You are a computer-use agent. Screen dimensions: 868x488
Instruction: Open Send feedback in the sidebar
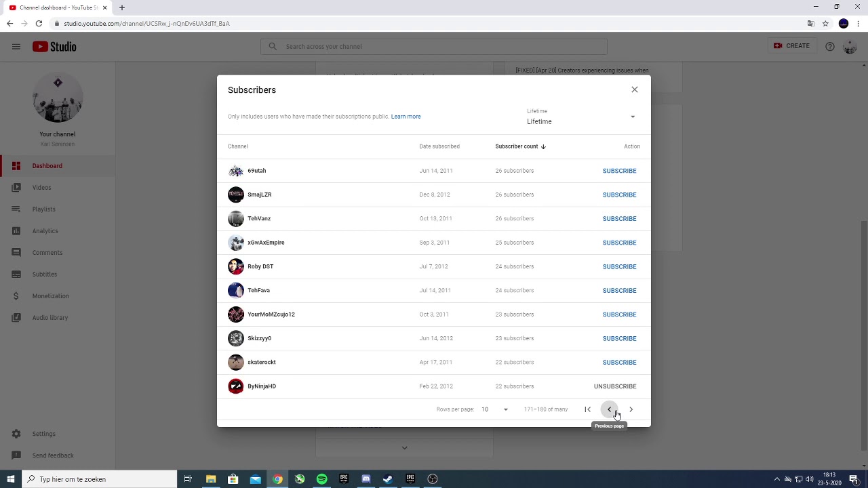(58, 455)
